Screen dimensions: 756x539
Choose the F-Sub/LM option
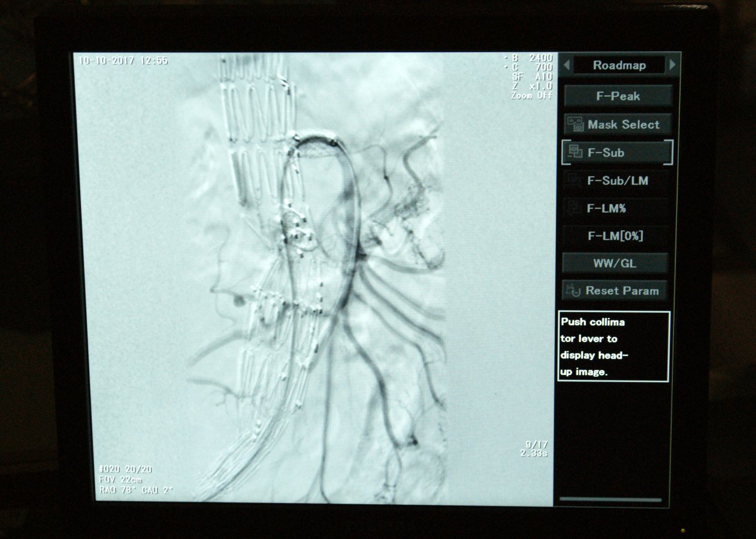point(617,180)
